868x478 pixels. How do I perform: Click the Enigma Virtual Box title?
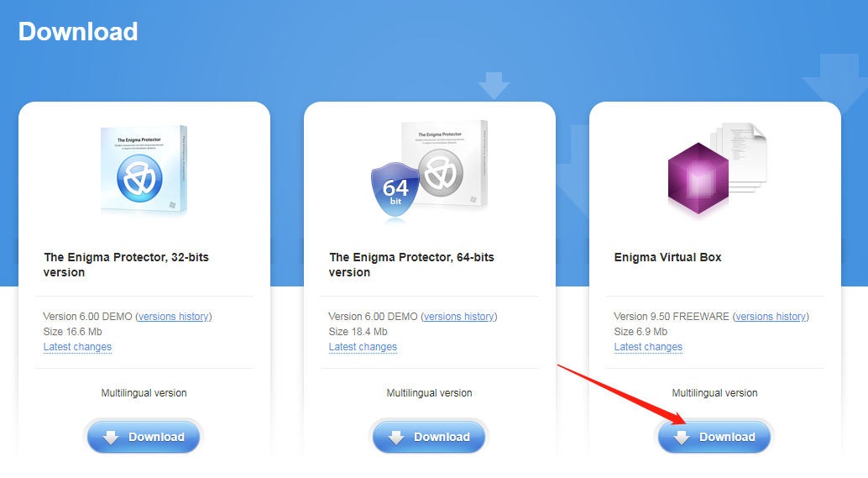tap(667, 257)
